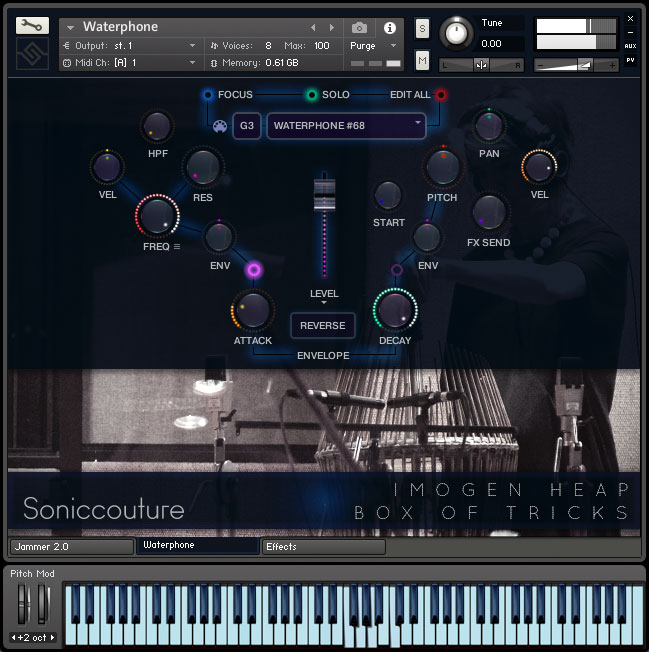Click the Max voices value 100
The height and width of the screenshot is (652, 649).
322,46
